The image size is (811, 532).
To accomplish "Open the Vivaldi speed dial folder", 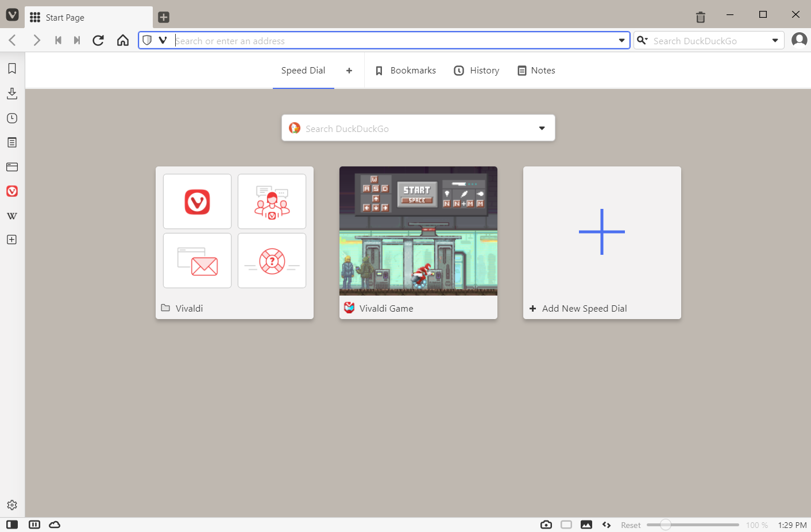I will coord(234,243).
